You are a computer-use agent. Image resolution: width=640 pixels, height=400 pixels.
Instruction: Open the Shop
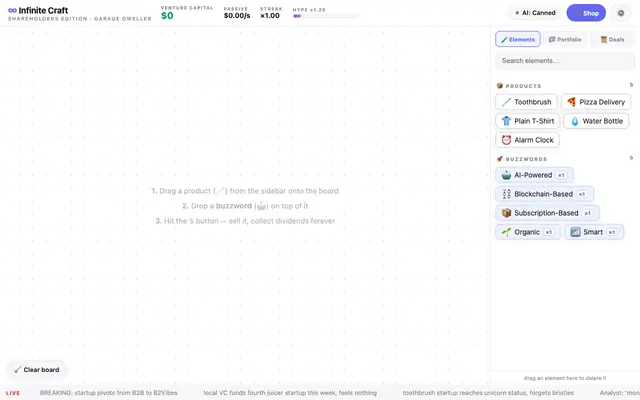[586, 13]
